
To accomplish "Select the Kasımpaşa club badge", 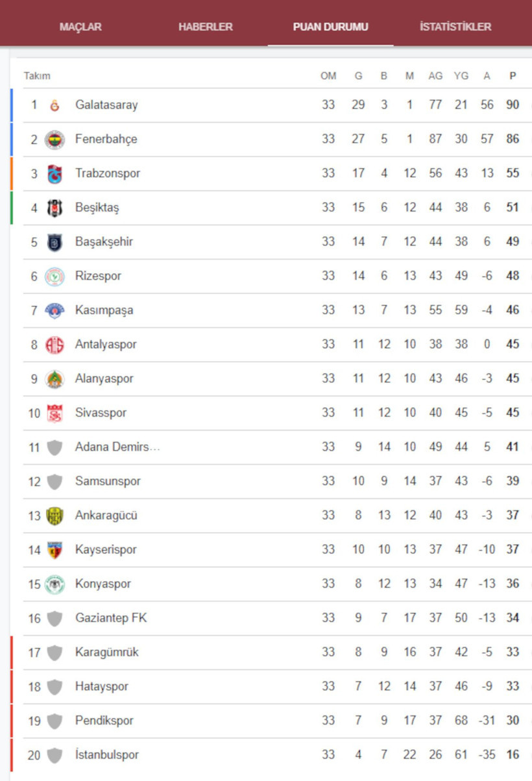I will pyautogui.click(x=54, y=310).
